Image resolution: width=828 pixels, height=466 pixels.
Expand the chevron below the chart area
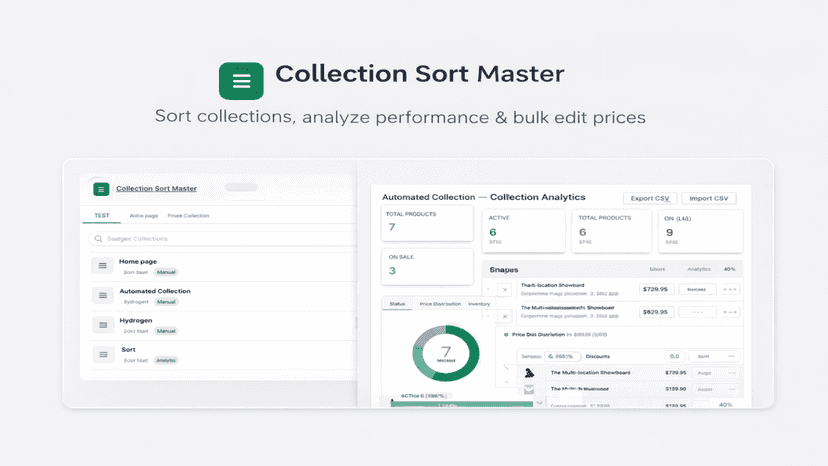pyautogui.click(x=539, y=403)
